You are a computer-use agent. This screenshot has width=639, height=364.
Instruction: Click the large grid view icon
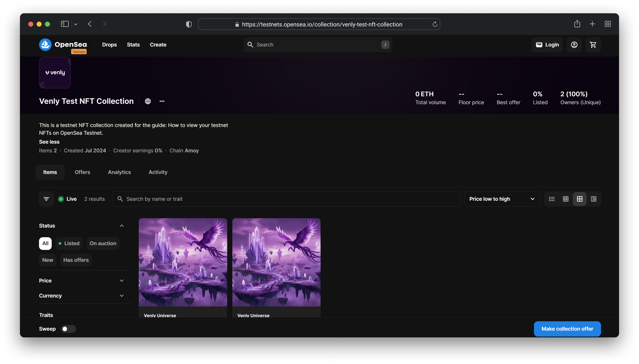click(x=579, y=199)
